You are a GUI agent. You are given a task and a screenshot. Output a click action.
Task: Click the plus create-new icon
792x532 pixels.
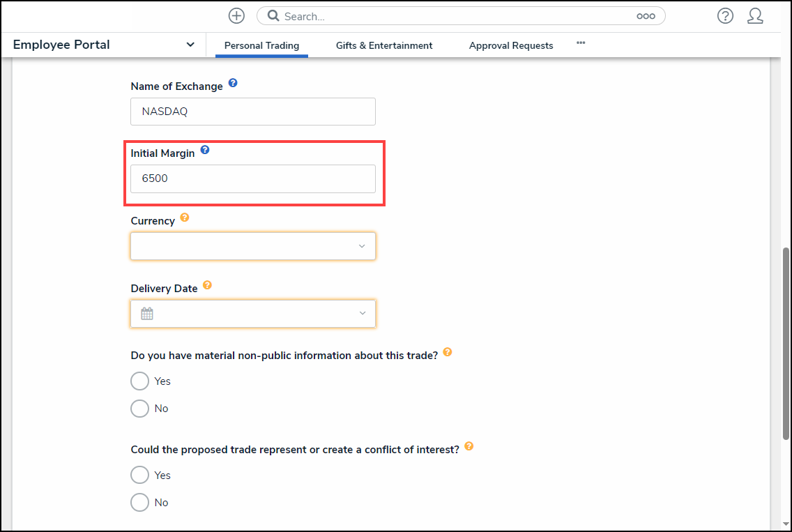[x=236, y=16]
